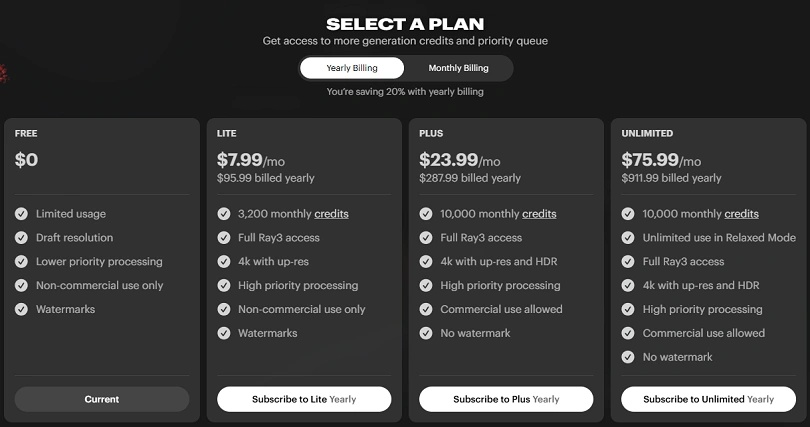Click checkmark beside Plus No watermark
The height and width of the screenshot is (427, 810).
pyautogui.click(x=426, y=333)
